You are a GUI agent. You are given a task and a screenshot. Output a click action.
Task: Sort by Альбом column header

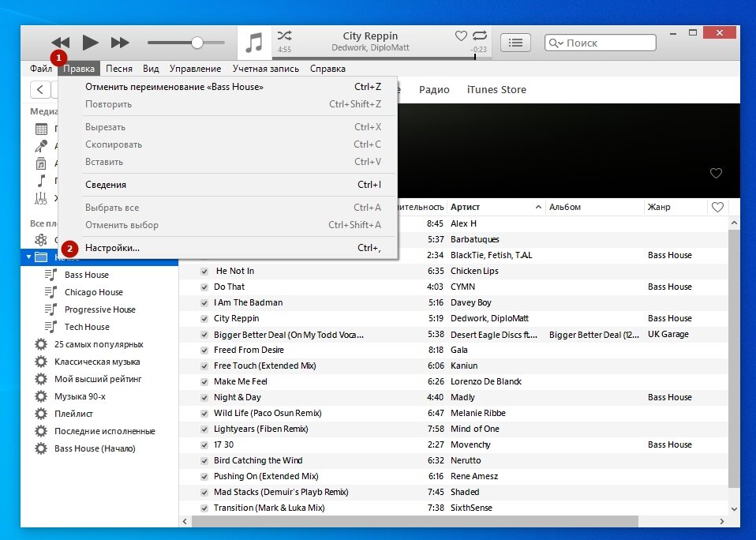[594, 207]
